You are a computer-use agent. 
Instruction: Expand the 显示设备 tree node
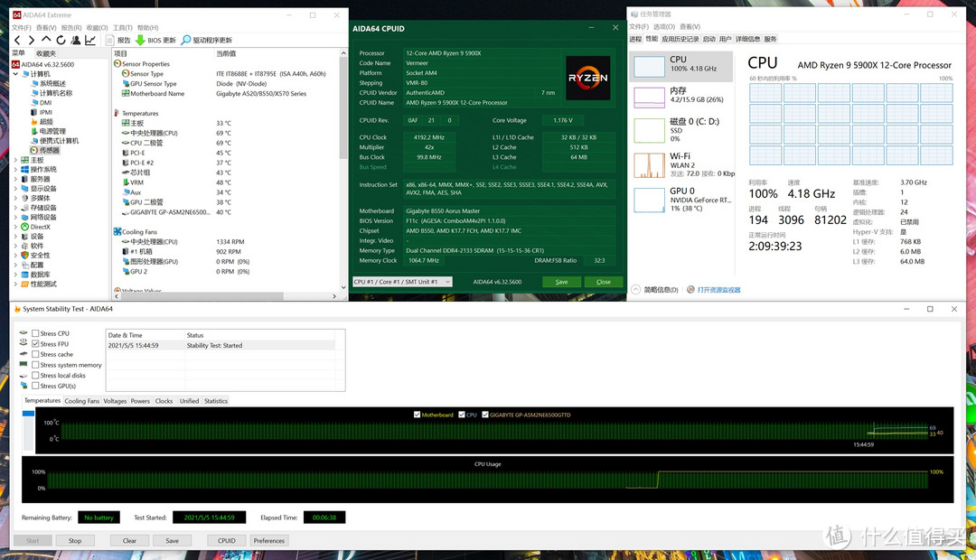(x=15, y=189)
